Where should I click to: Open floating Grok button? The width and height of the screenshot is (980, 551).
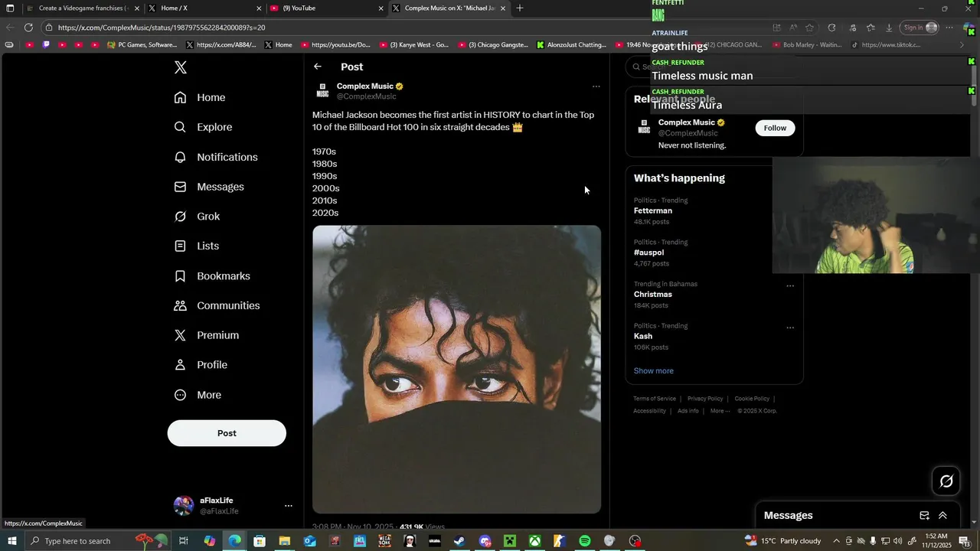point(946,481)
